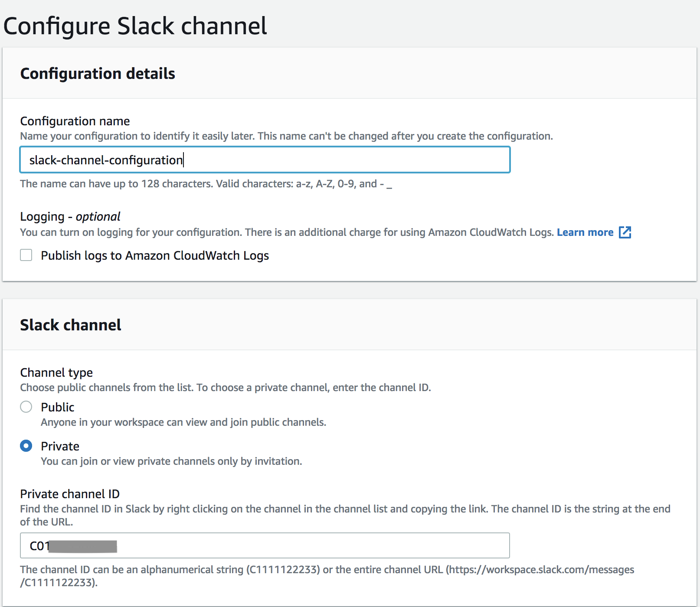Select the slack-channel-configuration text

pos(105,160)
